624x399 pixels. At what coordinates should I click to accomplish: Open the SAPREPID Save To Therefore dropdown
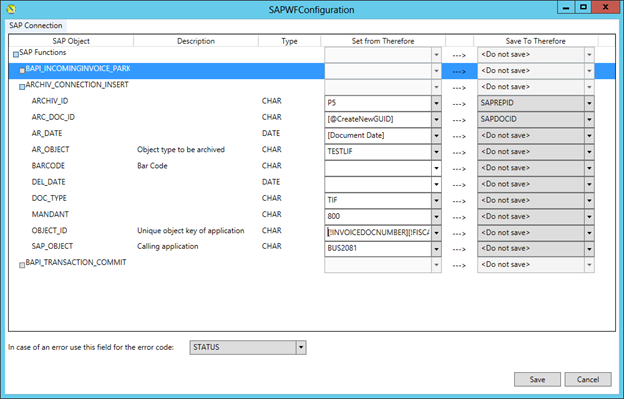click(589, 103)
